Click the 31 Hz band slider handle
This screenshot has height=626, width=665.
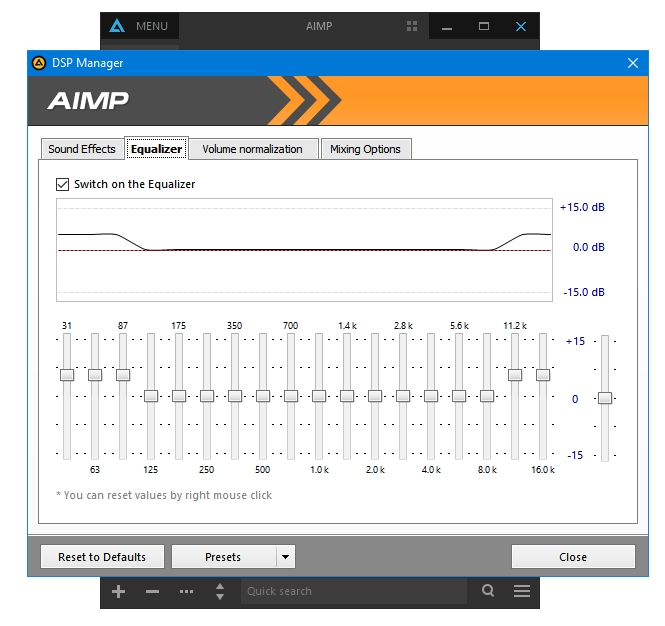(x=67, y=375)
